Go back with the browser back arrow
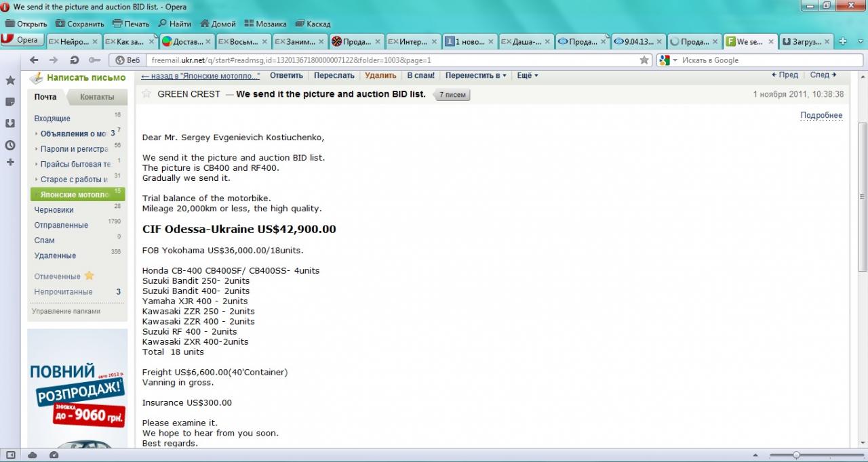The image size is (868, 462). (x=34, y=60)
